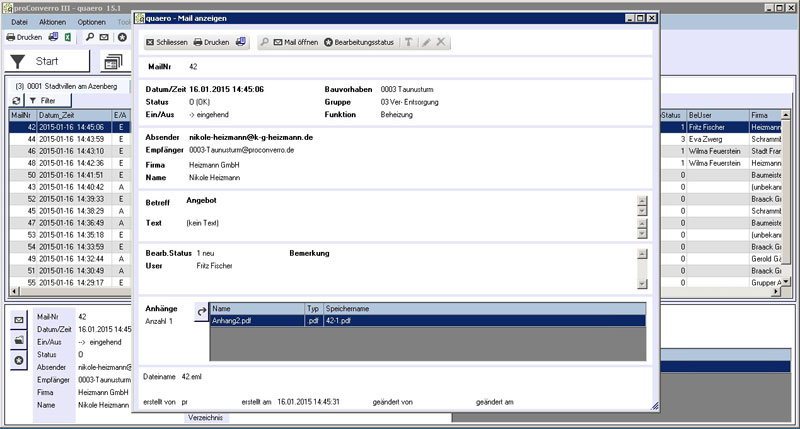Click the refresh icon left of Filter

point(16,101)
